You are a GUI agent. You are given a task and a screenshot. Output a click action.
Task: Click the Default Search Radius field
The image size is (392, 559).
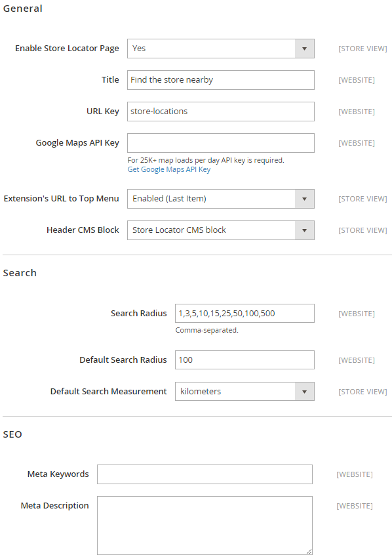click(245, 360)
